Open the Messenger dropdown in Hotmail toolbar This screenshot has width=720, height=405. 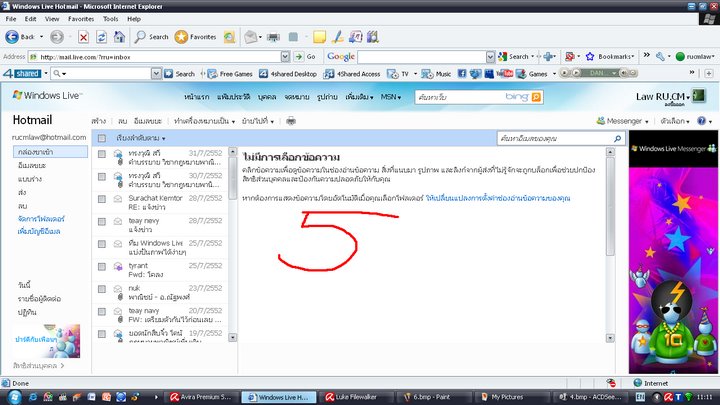click(x=622, y=121)
